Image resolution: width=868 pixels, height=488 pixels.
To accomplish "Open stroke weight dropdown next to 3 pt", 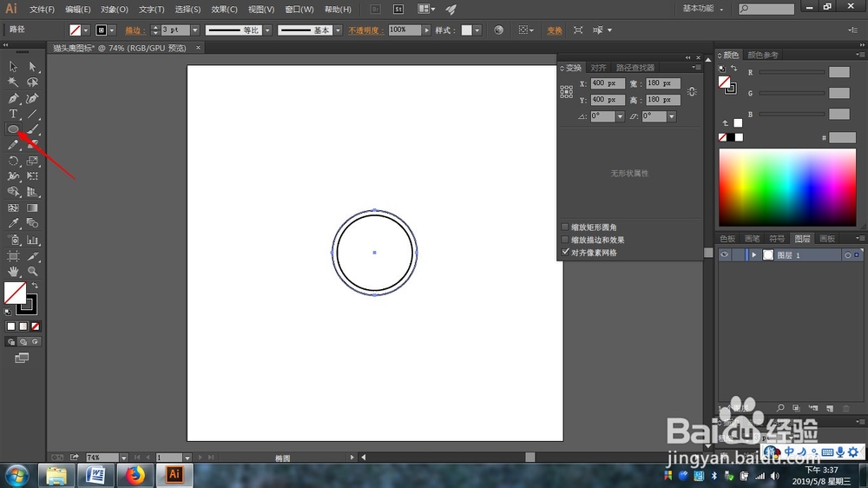I will [x=194, y=30].
